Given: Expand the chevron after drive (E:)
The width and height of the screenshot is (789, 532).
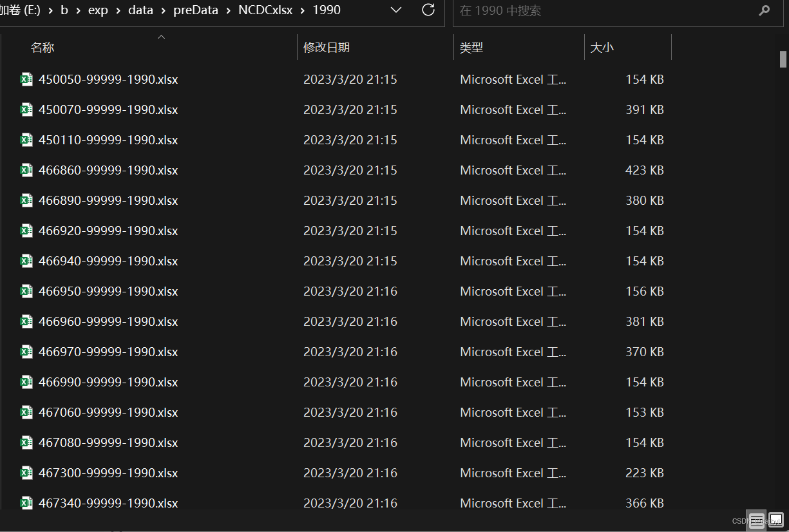Looking at the screenshot, I should (x=50, y=10).
